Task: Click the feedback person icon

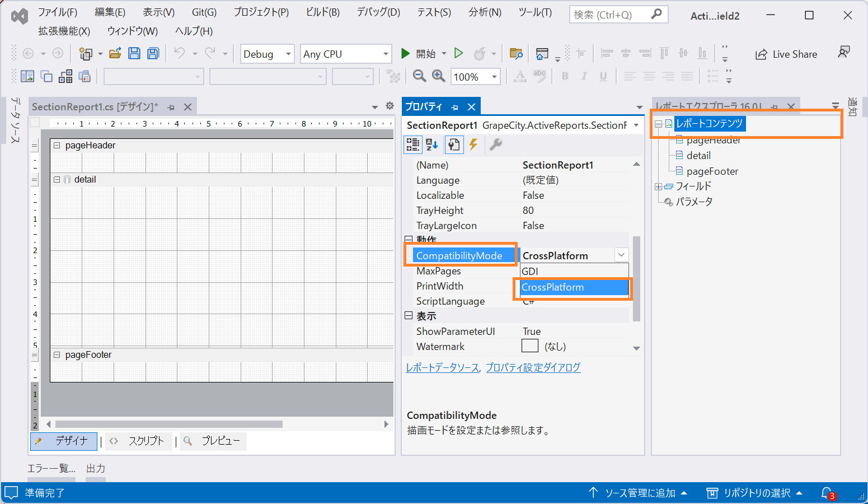Action: [x=844, y=53]
